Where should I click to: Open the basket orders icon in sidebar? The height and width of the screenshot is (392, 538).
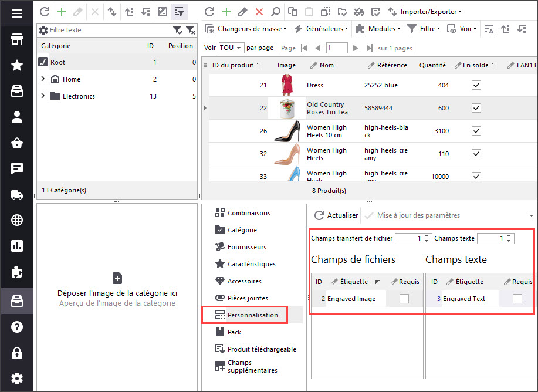(17, 143)
